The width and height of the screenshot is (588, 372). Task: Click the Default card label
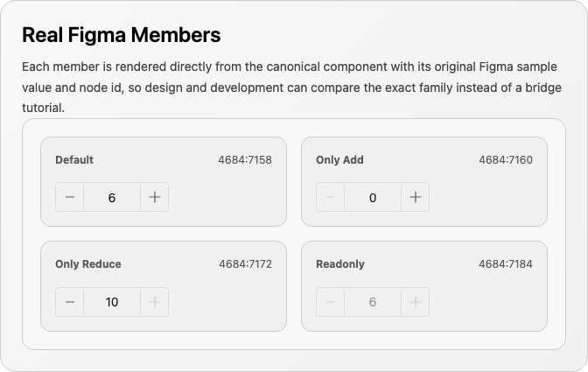[x=74, y=160]
